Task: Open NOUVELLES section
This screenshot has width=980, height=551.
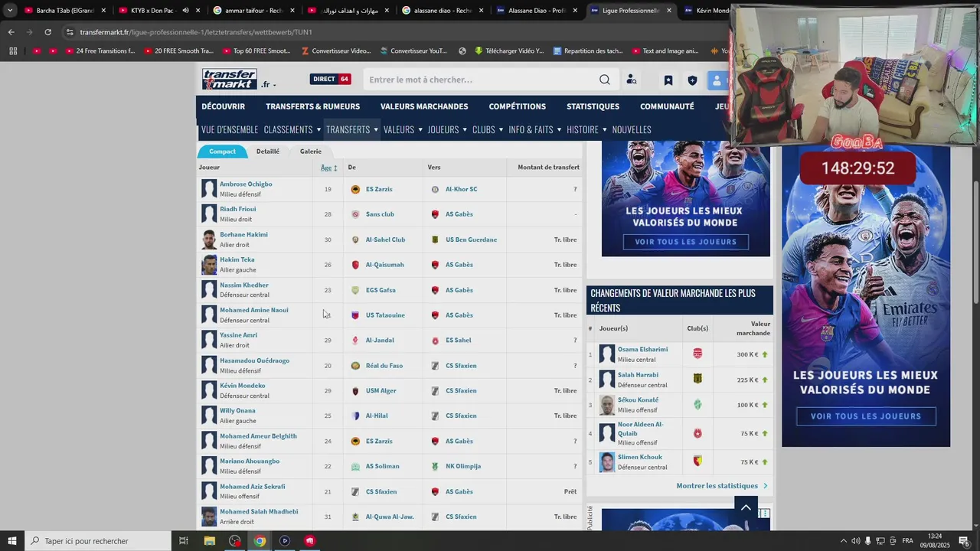Action: 632,129
